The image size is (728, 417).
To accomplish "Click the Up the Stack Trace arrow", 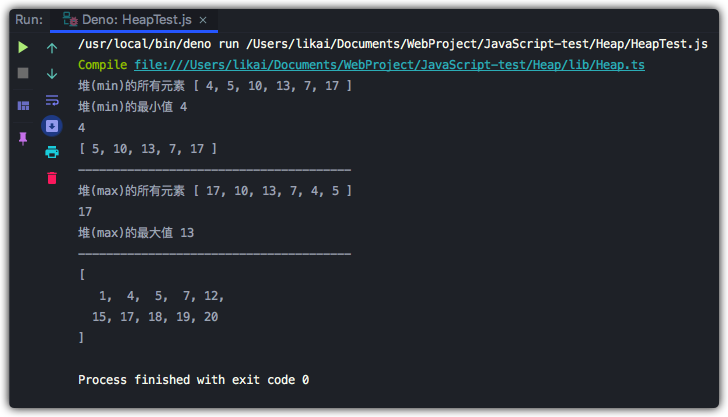I will (x=52, y=48).
